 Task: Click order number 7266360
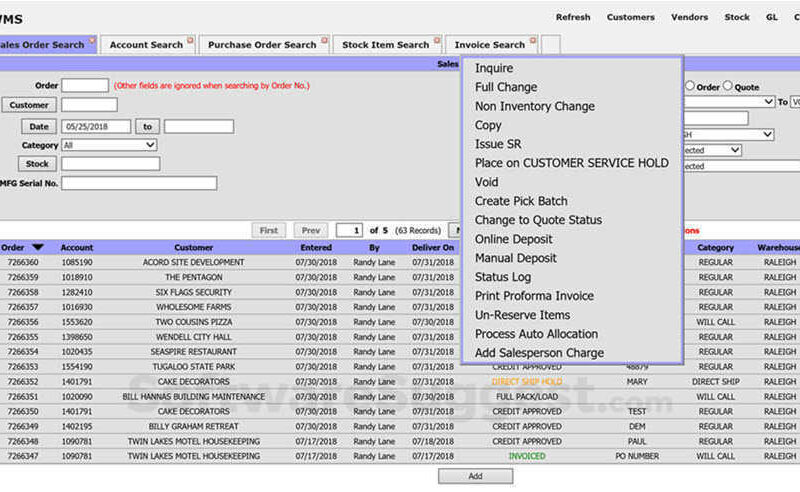pos(23,262)
